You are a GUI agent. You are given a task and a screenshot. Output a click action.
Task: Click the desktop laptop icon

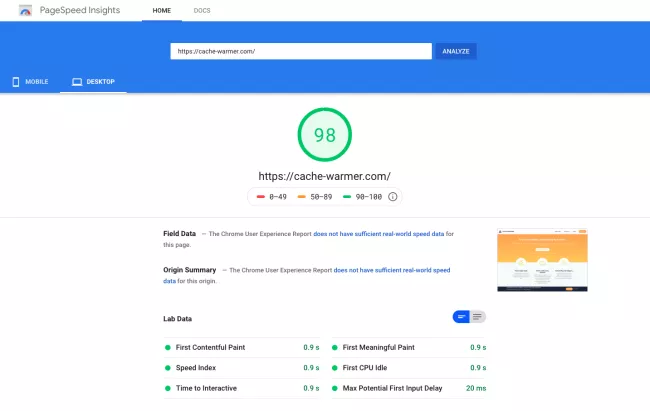click(x=77, y=82)
